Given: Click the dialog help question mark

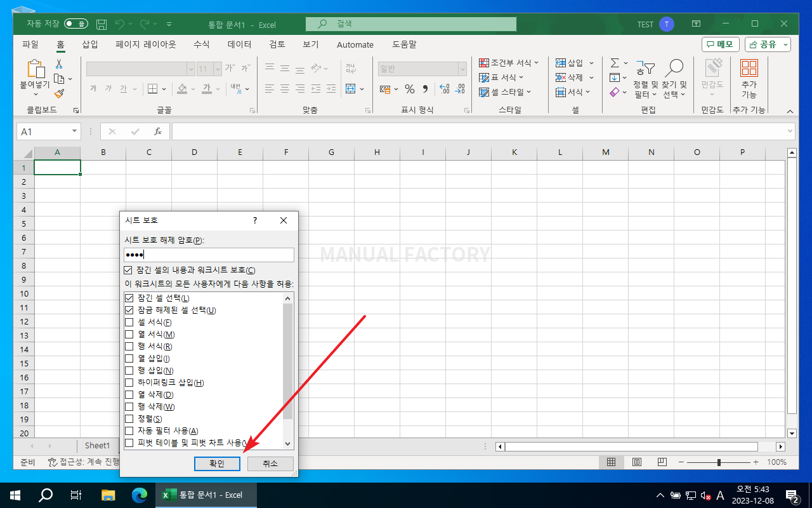Looking at the screenshot, I should click(255, 220).
